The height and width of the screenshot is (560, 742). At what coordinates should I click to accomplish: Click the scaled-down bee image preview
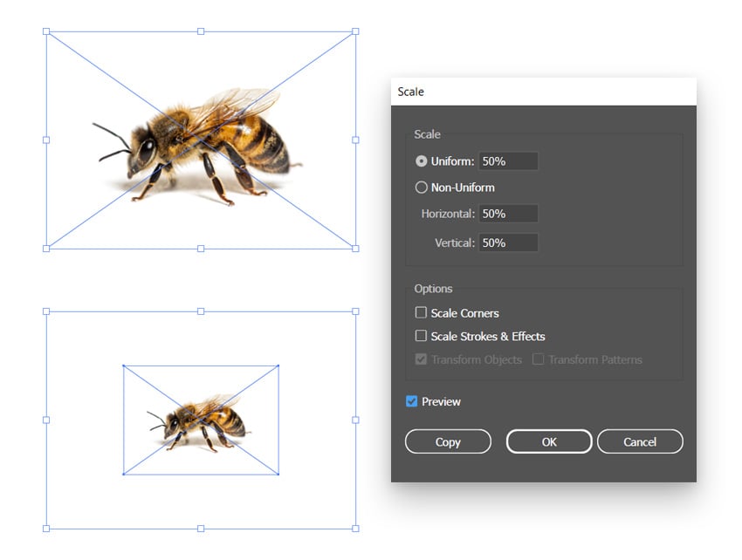tap(199, 422)
